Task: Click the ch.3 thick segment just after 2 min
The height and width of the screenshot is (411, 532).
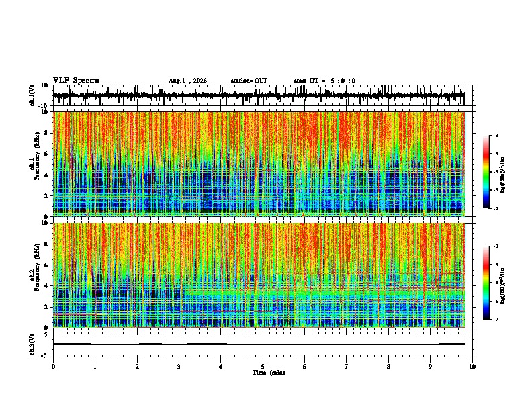Action: pos(150,344)
